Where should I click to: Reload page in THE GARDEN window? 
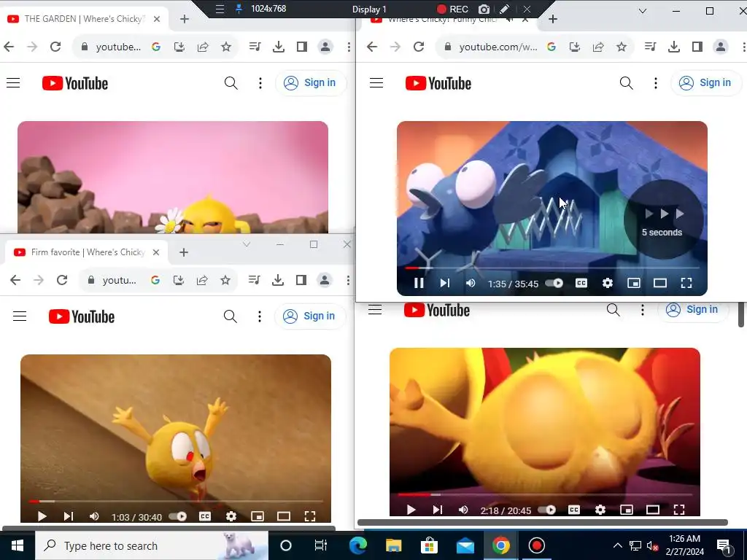coord(55,47)
